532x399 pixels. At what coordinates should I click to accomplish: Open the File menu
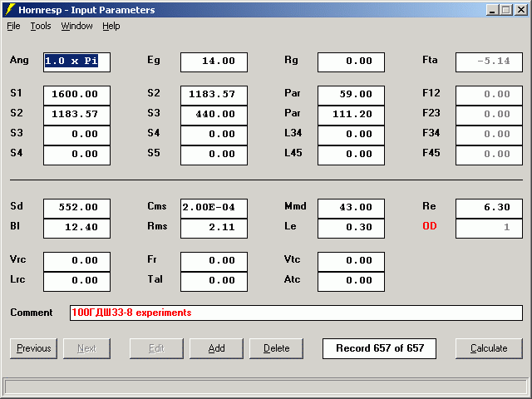13,26
